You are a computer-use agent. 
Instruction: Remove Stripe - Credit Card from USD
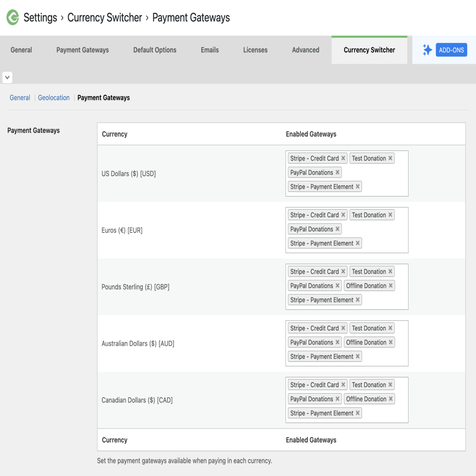click(x=343, y=158)
